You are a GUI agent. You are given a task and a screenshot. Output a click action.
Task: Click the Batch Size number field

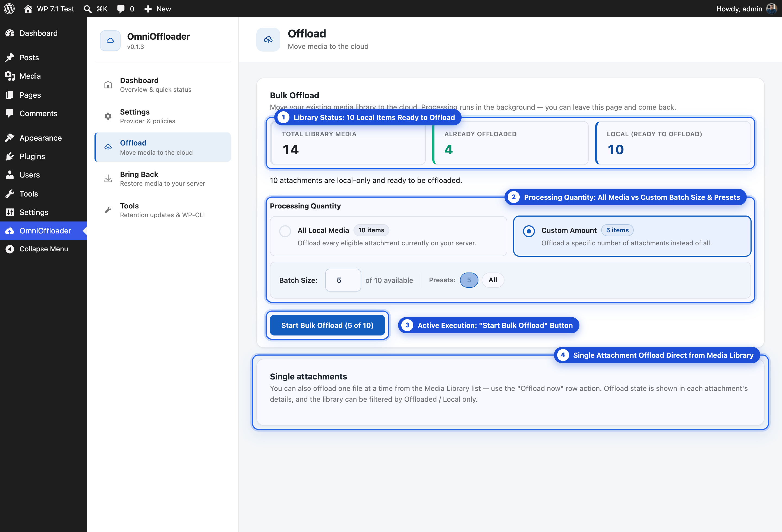[343, 280]
